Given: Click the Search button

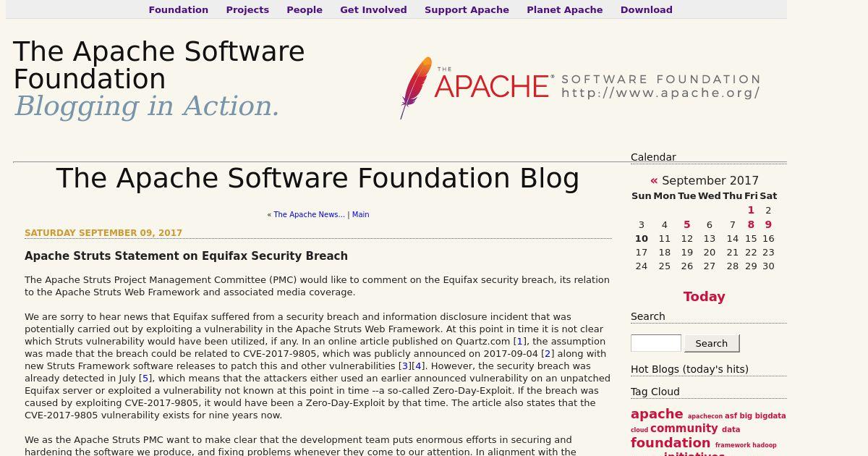Looking at the screenshot, I should 712,343.
